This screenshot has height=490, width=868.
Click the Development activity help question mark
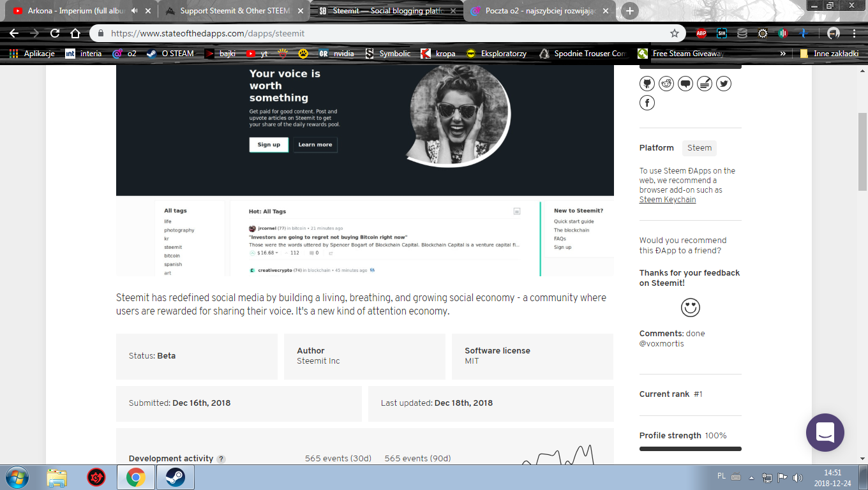(221, 459)
